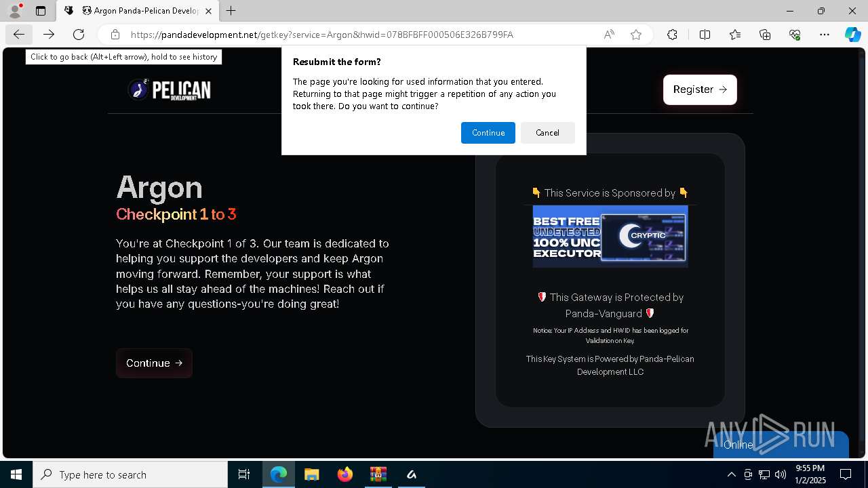Image resolution: width=868 pixels, height=488 pixels.
Task: Click the Edge profile icon
Action: 15,11
